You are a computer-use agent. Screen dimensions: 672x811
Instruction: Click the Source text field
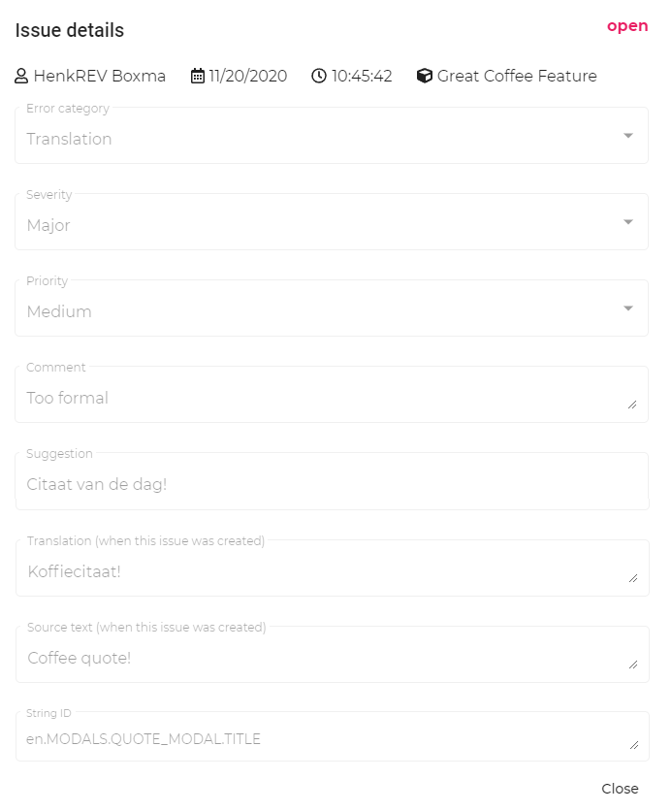pyautogui.click(x=320, y=658)
